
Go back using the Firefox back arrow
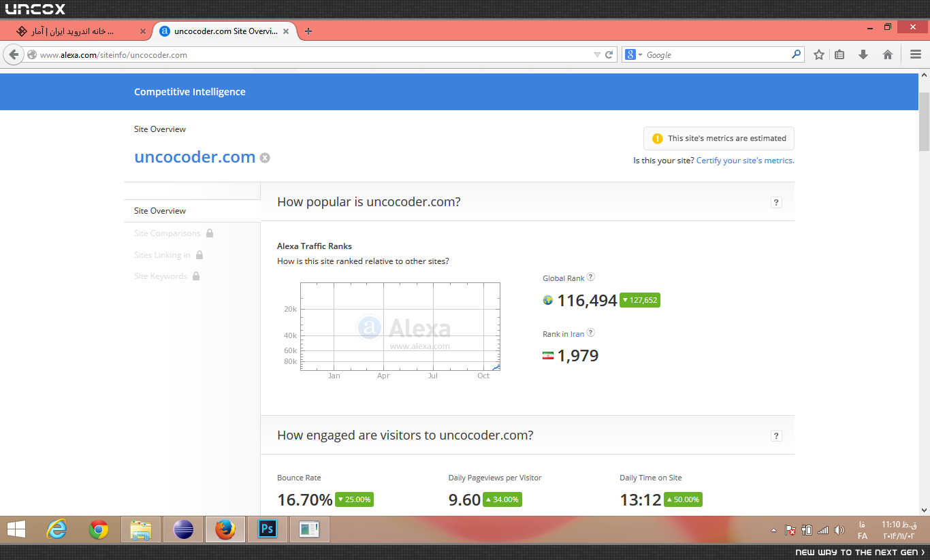point(14,54)
